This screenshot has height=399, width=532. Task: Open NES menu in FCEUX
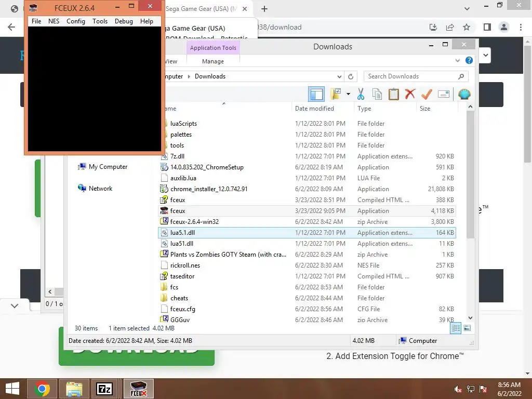click(x=54, y=21)
